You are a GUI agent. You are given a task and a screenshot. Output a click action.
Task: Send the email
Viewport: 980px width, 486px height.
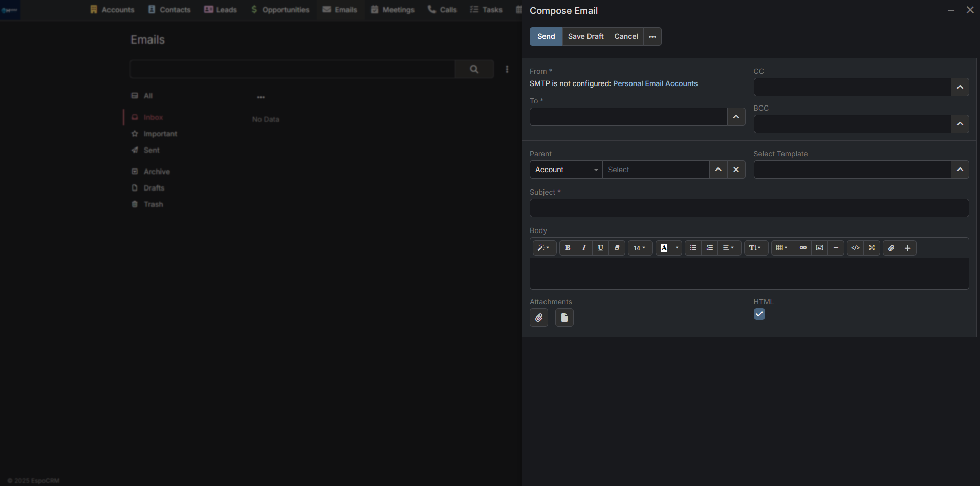pos(546,36)
